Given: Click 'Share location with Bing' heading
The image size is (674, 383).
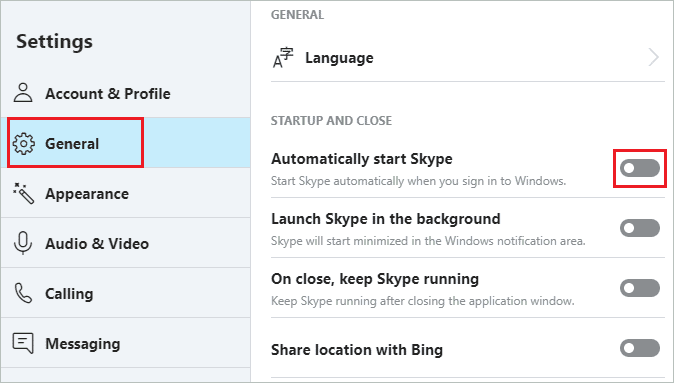Looking at the screenshot, I should tap(357, 350).
